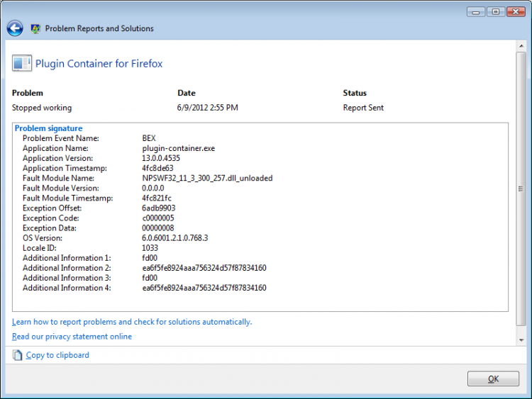532x399 pixels.
Task: Click the Problem Reports and Solutions flag icon
Action: pos(35,29)
